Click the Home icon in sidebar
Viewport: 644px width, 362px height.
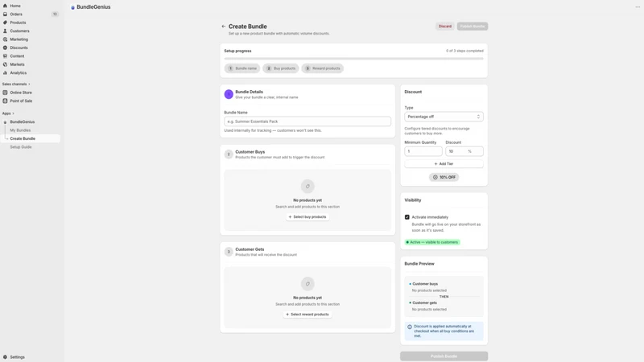(x=5, y=6)
